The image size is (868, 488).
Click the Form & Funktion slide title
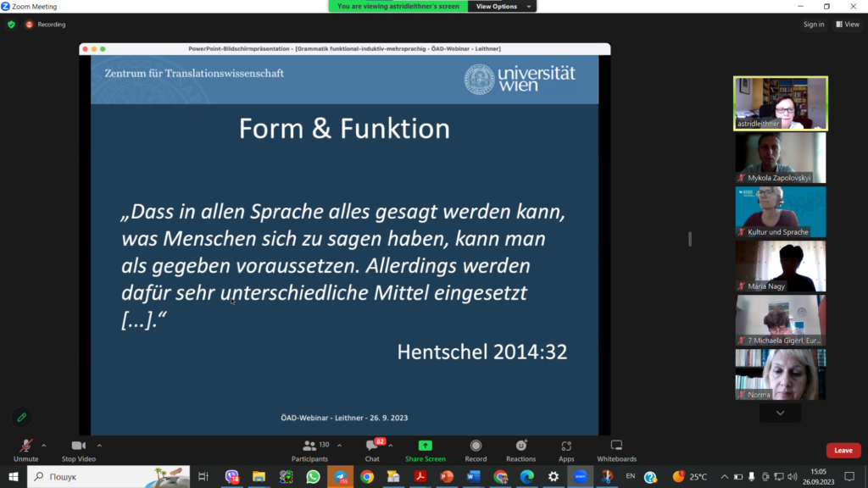click(x=344, y=129)
